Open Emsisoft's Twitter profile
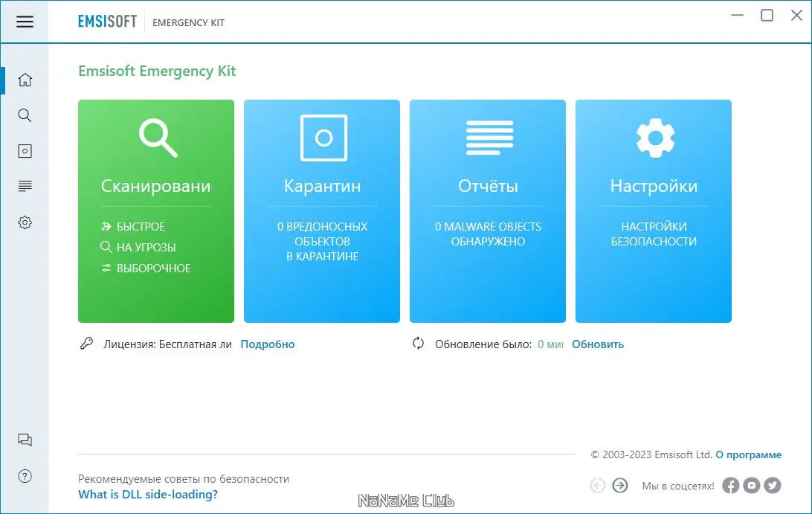This screenshot has width=812, height=514. (x=772, y=485)
